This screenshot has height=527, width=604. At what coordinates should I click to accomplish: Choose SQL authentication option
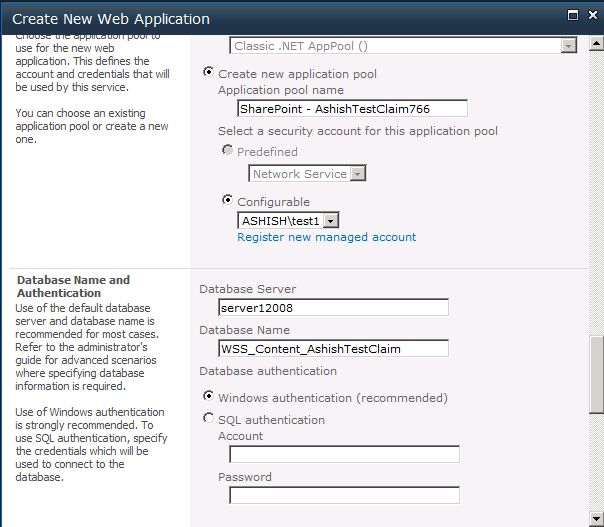[208, 418]
